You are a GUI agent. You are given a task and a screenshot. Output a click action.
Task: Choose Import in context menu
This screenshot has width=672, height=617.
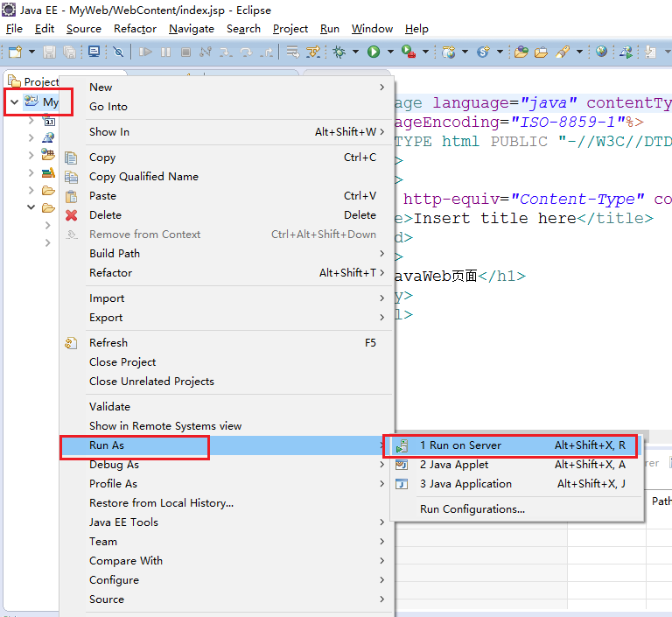(227, 298)
